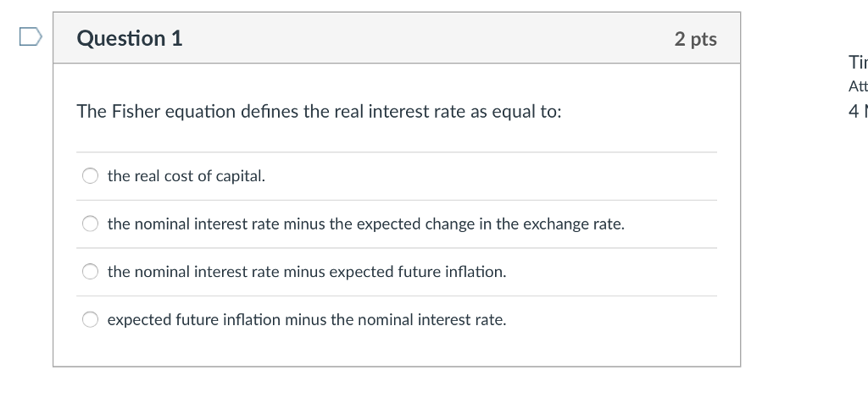Click the "Question 1" heading
The height and width of the screenshot is (398, 868).
coord(130,38)
